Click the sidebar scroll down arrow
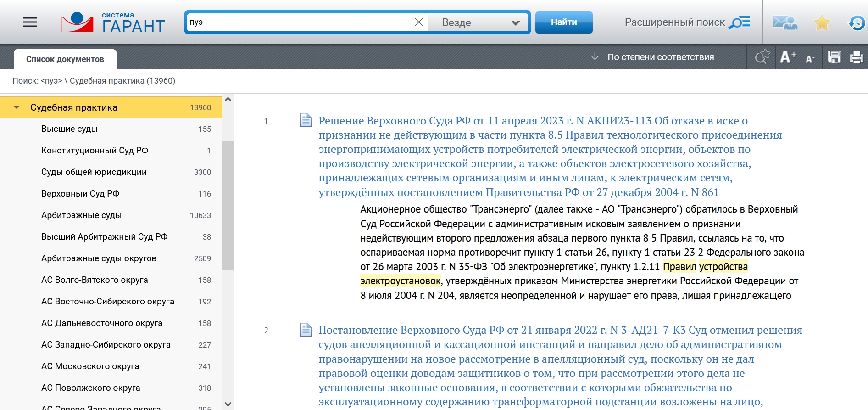868x410 pixels. (x=228, y=404)
